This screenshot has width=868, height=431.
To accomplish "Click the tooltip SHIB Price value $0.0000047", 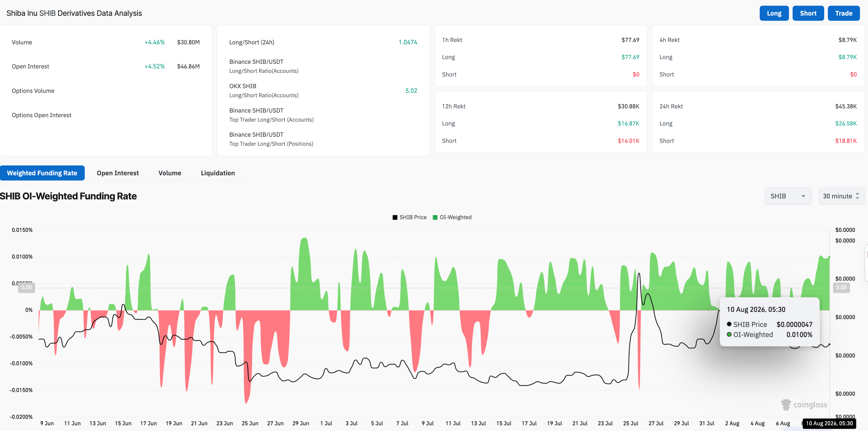I will pos(794,324).
